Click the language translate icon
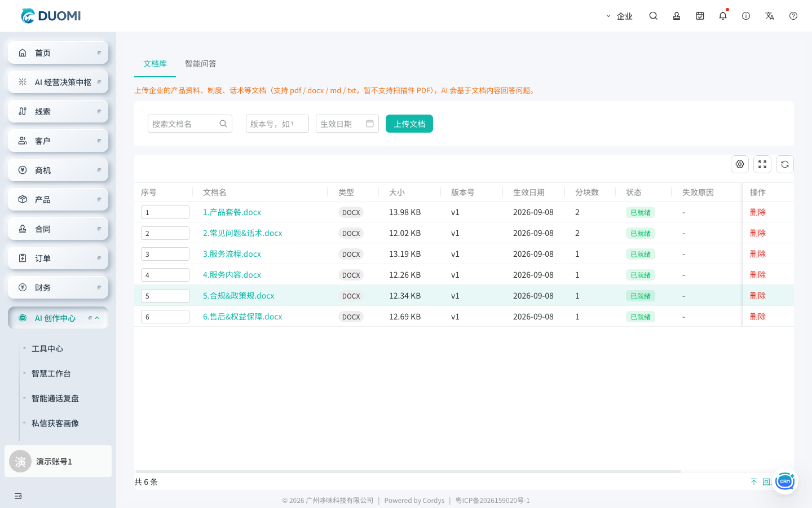This screenshot has width=812, height=508. tap(770, 16)
